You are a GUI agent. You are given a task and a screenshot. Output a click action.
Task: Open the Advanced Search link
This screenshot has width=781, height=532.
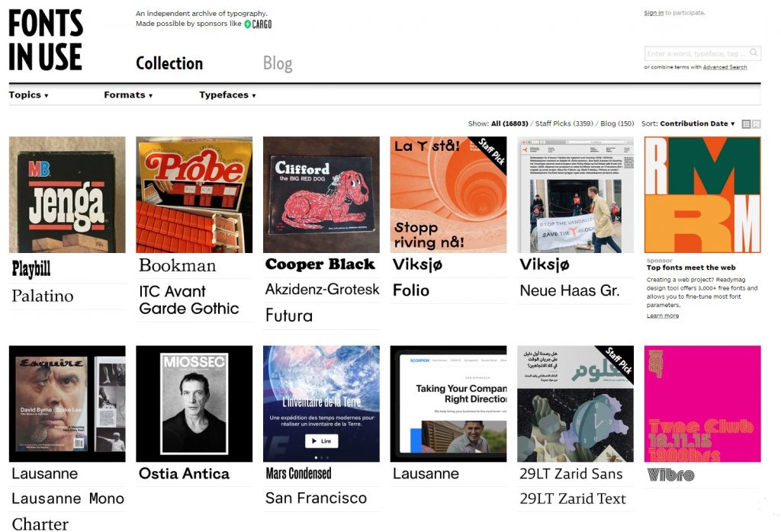(x=725, y=67)
